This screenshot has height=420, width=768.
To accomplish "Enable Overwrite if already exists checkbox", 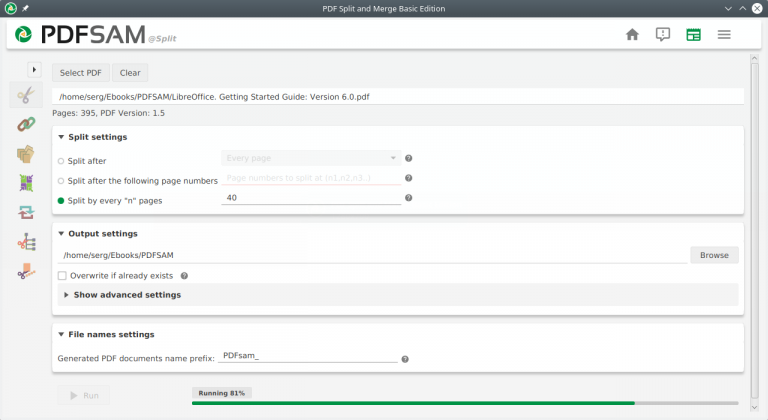I will point(62,276).
